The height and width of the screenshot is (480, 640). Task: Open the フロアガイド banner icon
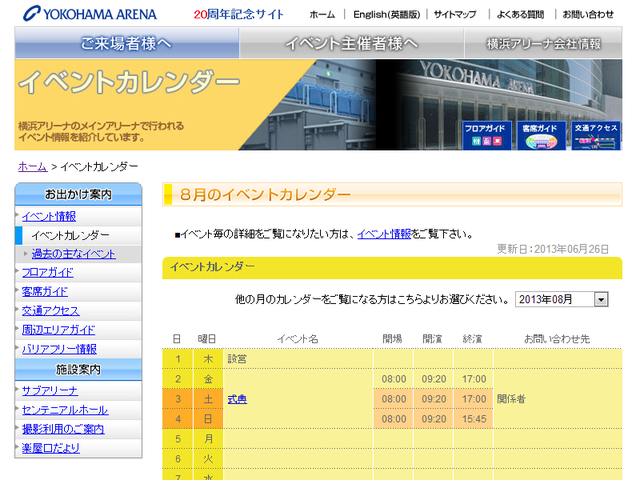click(486, 136)
